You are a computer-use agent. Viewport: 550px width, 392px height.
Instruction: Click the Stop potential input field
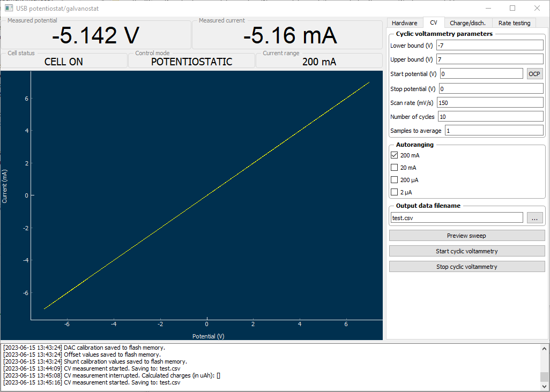click(489, 88)
